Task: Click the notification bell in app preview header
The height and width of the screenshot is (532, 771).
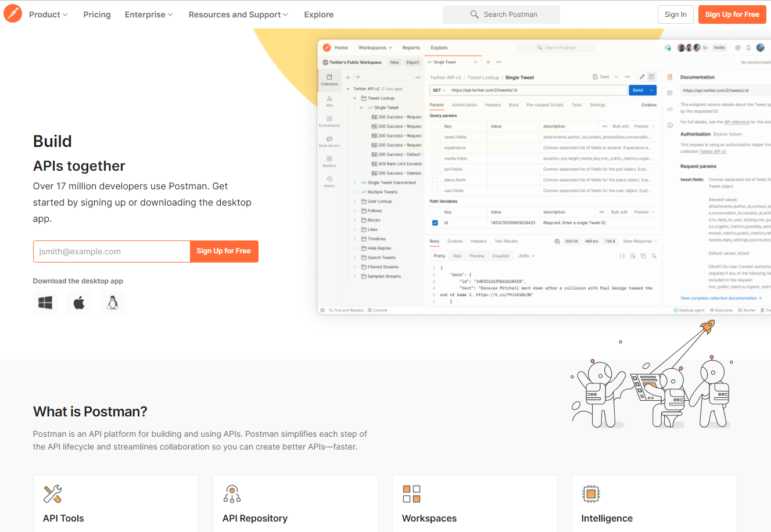Action: point(748,48)
